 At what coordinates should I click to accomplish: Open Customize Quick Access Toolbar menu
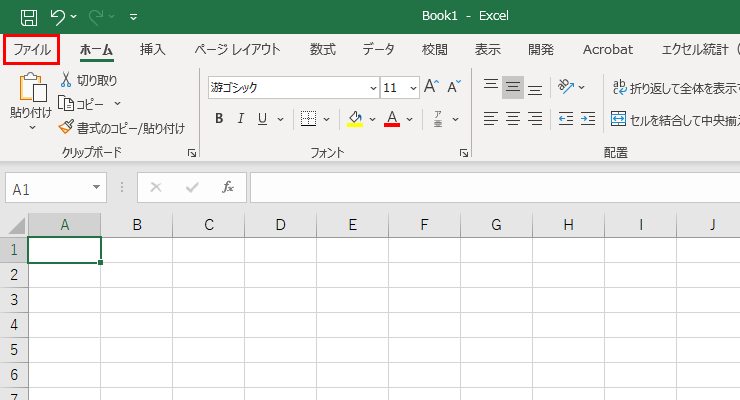pyautogui.click(x=134, y=17)
